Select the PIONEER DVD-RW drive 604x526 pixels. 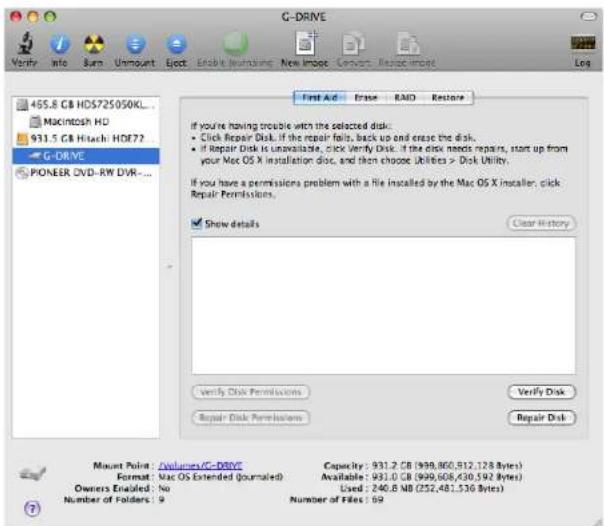tap(86, 173)
